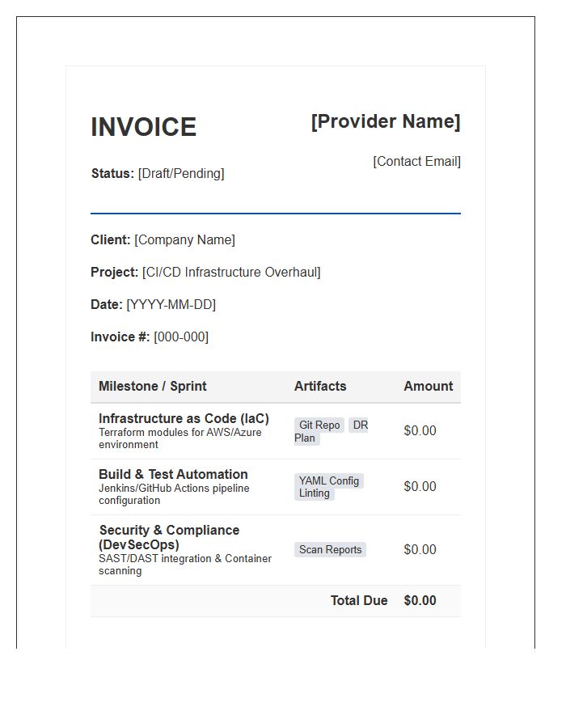
Task: Click the Invoice # [000-000] line
Action: pyautogui.click(x=150, y=337)
